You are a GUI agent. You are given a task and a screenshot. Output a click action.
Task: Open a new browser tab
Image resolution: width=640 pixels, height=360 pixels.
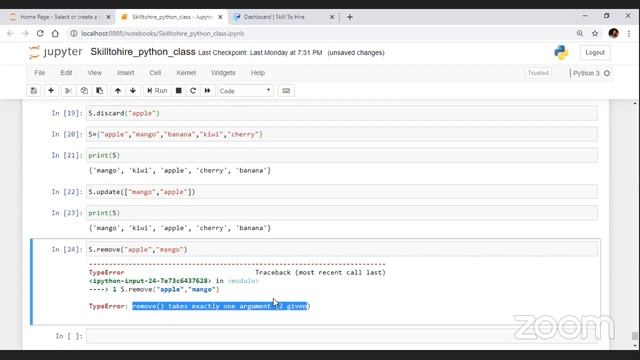point(350,17)
